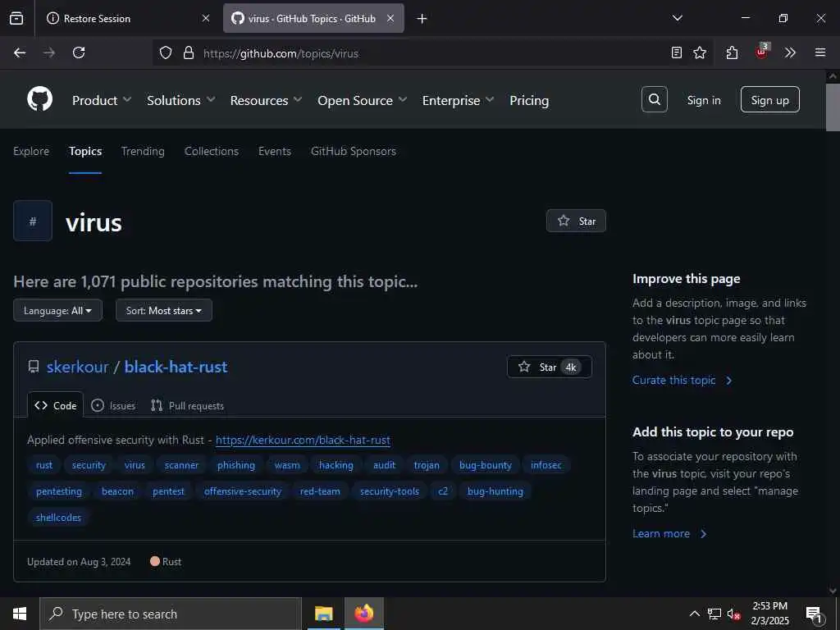The image size is (840, 630).
Task: Click Sign in
Action: point(704,100)
